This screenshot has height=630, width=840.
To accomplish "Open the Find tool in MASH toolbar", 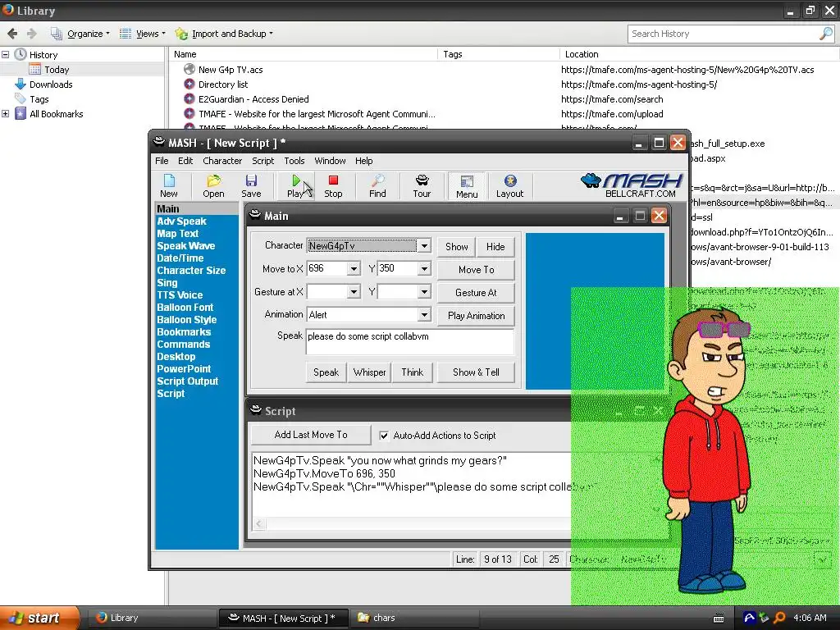I will click(377, 186).
